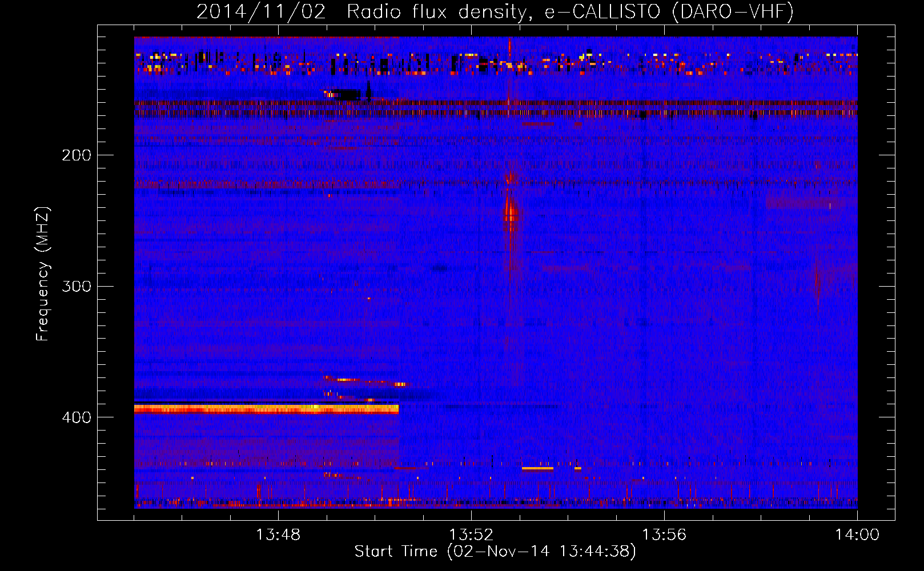
Task: Click the 14:00 time tick label
Action: click(x=857, y=535)
